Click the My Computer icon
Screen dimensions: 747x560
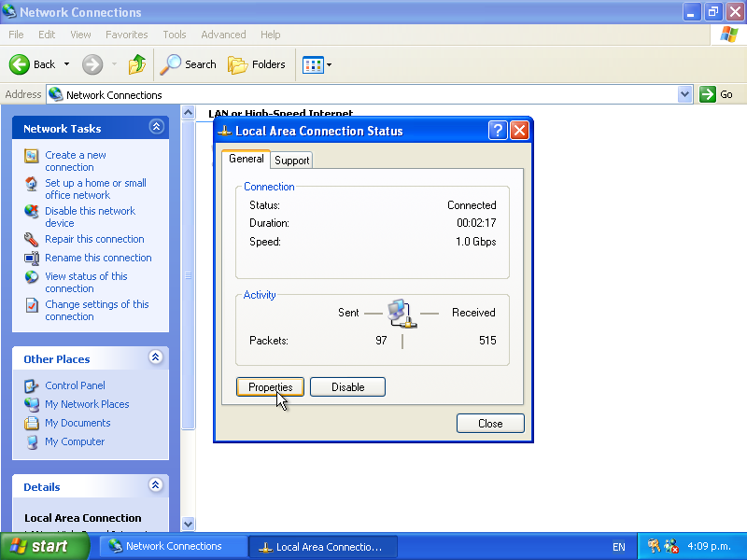click(32, 441)
